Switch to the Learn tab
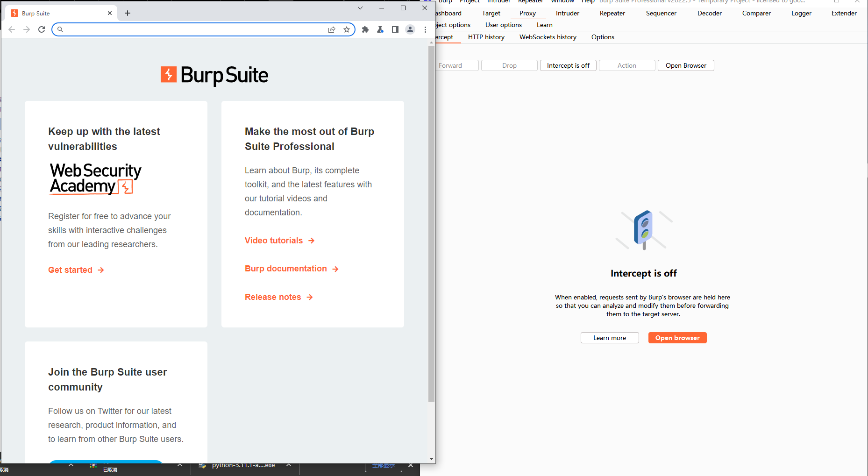Viewport: 868px width, 476px height. 545,25
